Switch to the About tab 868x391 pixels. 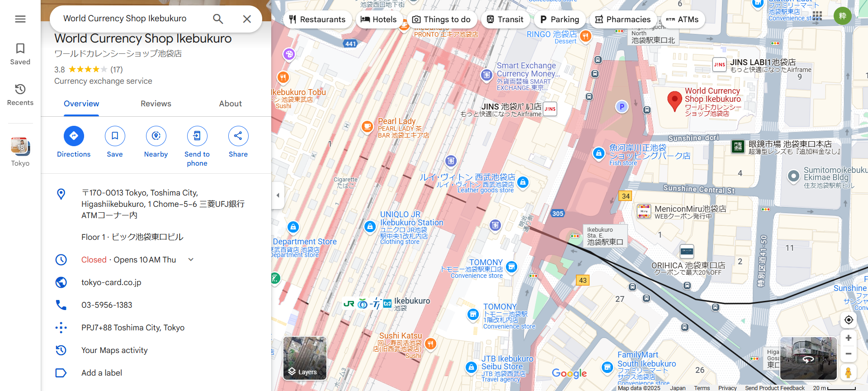(x=231, y=104)
